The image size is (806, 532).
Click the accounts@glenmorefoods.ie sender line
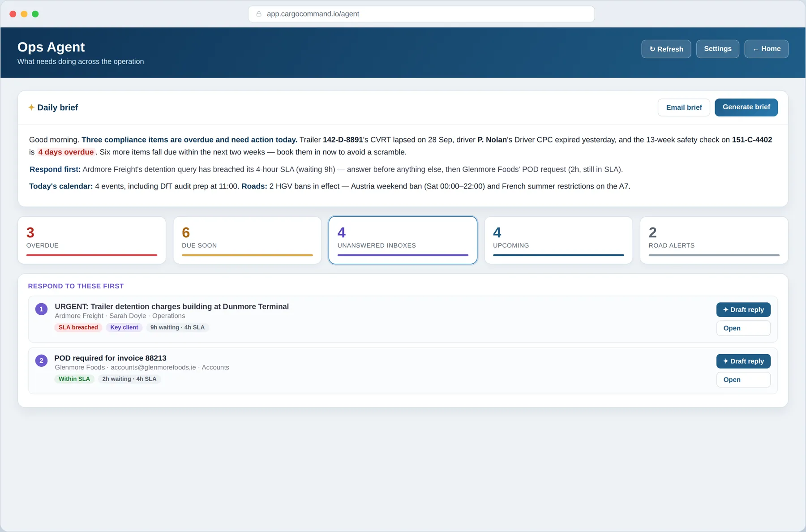tap(142, 367)
